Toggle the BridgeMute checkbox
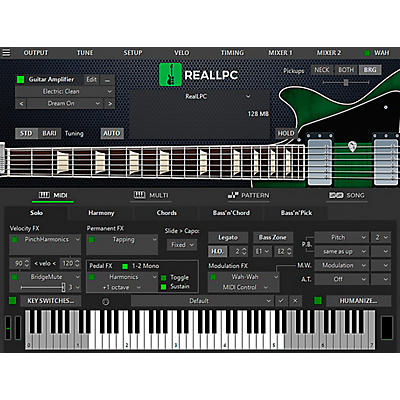Screen dimensions: 400x400 [15, 277]
